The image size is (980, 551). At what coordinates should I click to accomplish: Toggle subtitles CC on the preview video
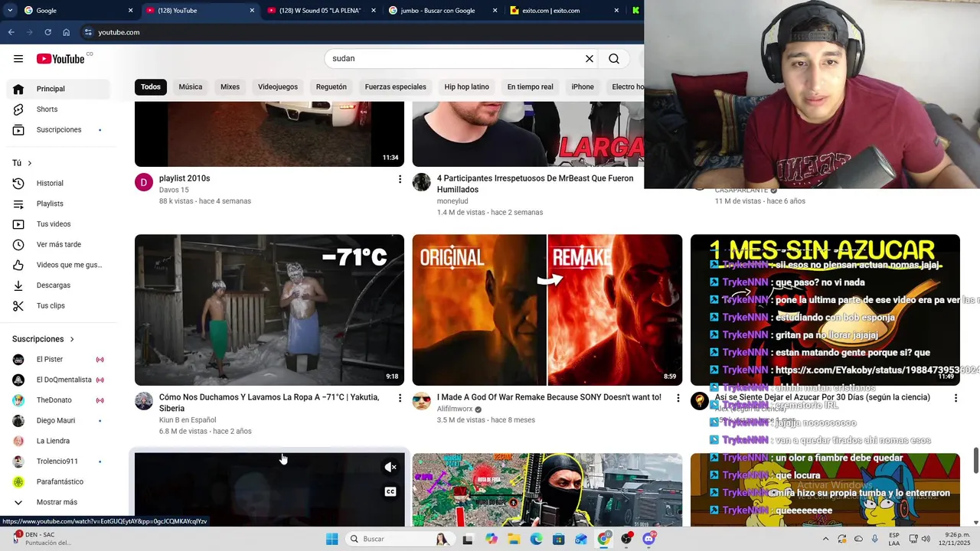point(390,492)
